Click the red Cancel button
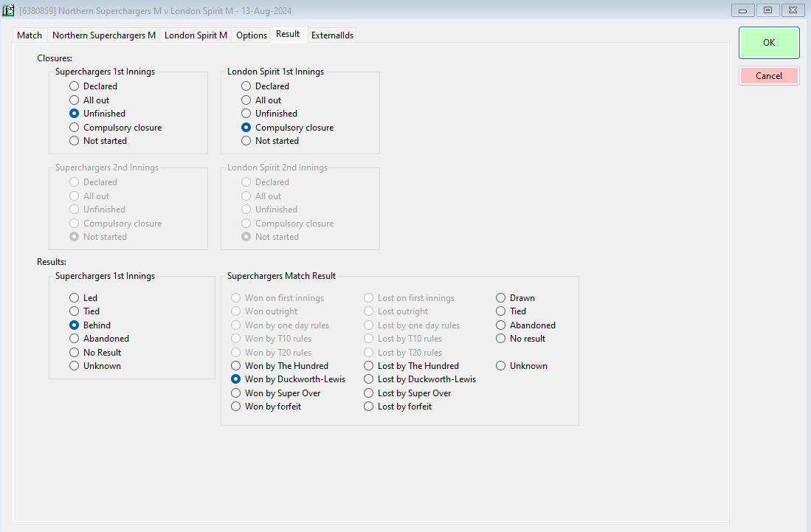This screenshot has height=532, width=811. [769, 75]
